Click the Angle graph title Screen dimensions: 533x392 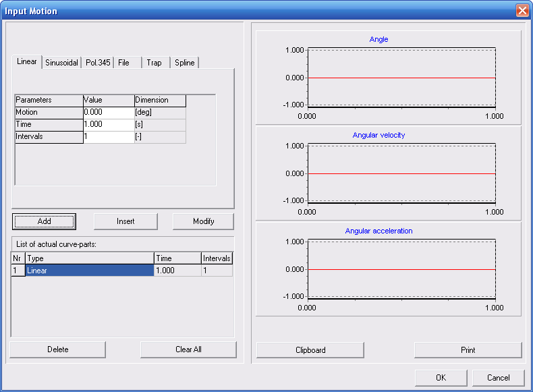[x=378, y=39]
